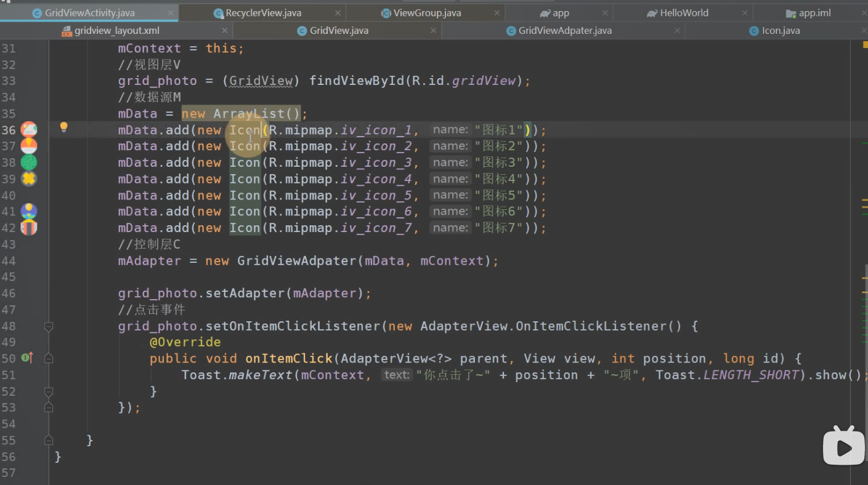Click the comment "//点击事件" on line 47
The width and height of the screenshot is (868, 485).
152,310
